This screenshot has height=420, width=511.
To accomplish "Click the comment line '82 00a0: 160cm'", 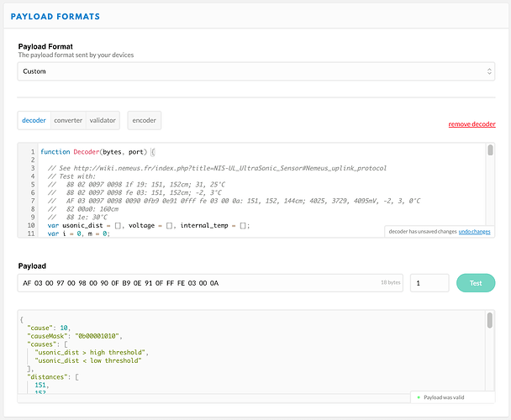I will tap(83, 209).
